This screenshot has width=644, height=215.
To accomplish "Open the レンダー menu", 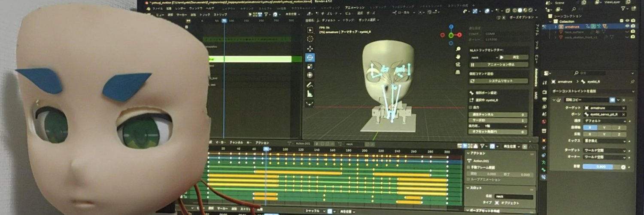I will (181, 8).
